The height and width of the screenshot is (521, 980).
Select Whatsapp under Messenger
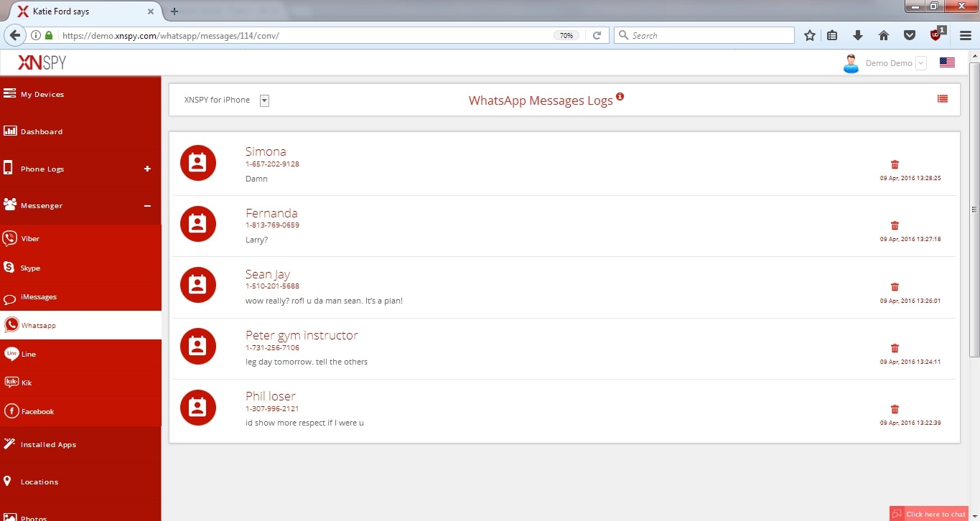[x=80, y=325]
